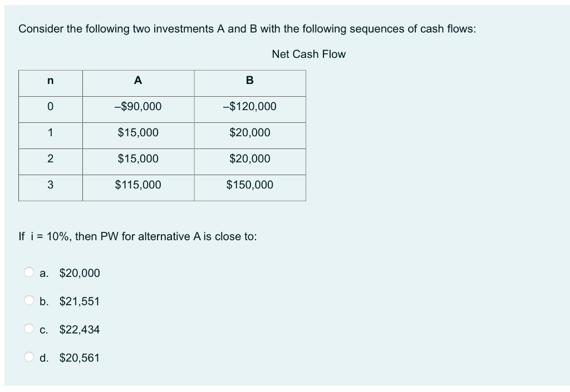The height and width of the screenshot is (392, 570).
Task: Click the answer label "$20,000"
Action: coord(80,273)
